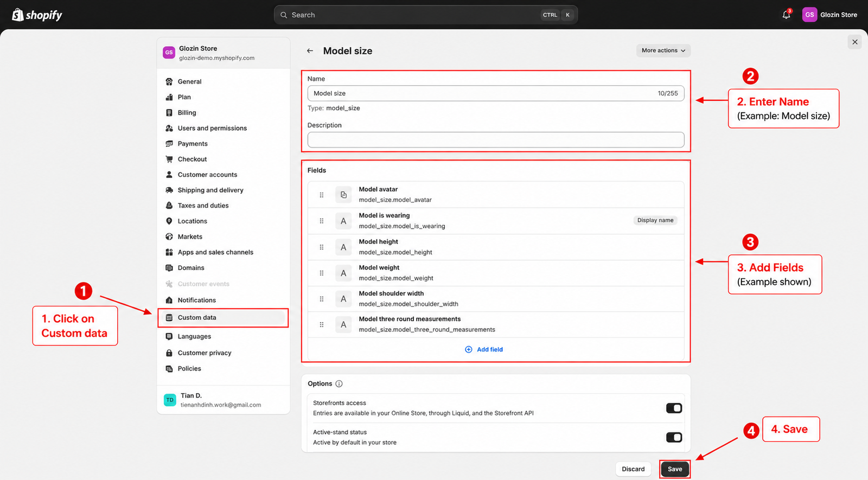Click Add field link

click(x=484, y=349)
